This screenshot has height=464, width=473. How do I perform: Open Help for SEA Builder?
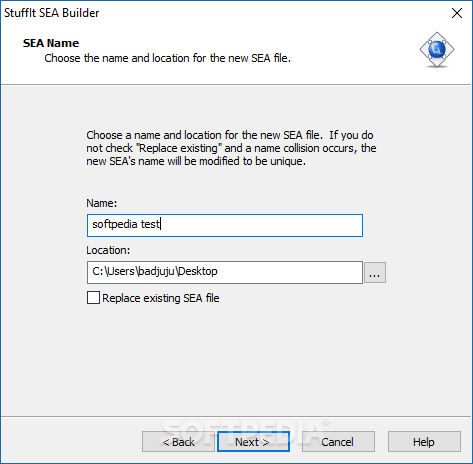(x=424, y=442)
